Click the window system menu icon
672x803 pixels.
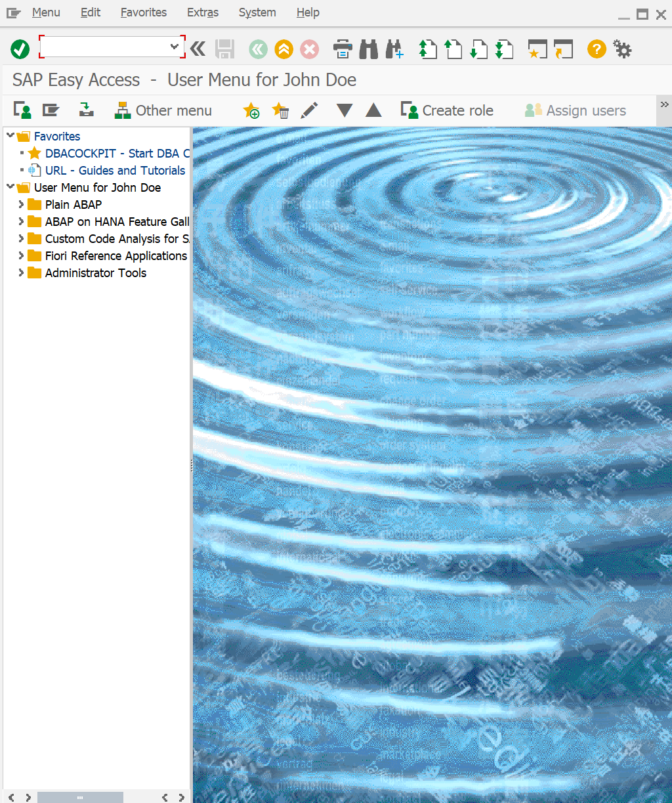coord(14,12)
